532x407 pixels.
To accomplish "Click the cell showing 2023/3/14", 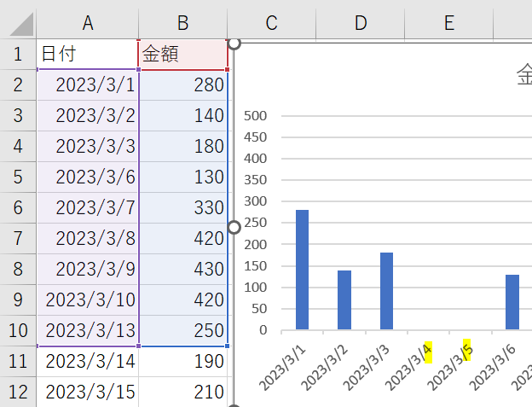I will pyautogui.click(x=88, y=361).
